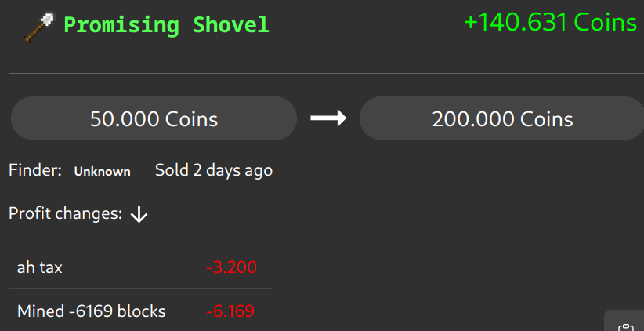Click the white arrow between coin prices
This screenshot has height=331, width=644.
pyautogui.click(x=328, y=118)
